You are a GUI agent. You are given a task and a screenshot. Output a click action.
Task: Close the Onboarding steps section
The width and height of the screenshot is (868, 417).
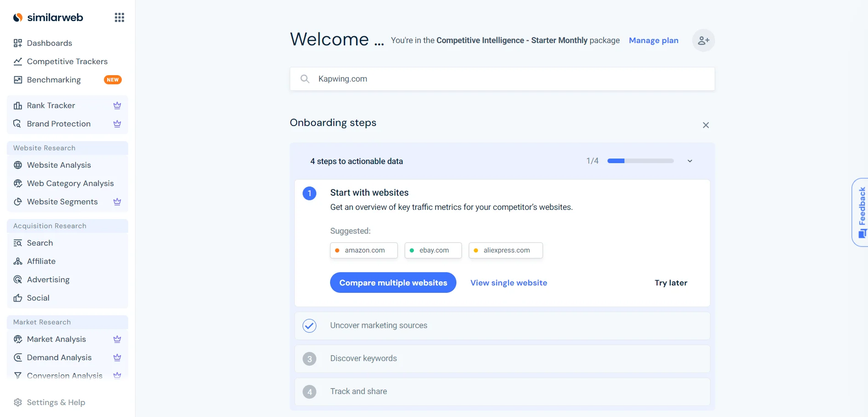(706, 125)
